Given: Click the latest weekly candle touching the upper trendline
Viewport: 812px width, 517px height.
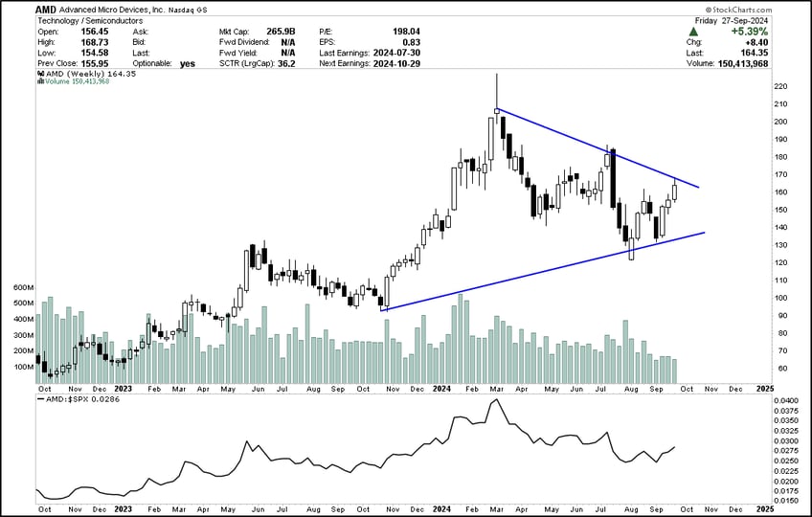Looking at the screenshot, I should (x=675, y=190).
